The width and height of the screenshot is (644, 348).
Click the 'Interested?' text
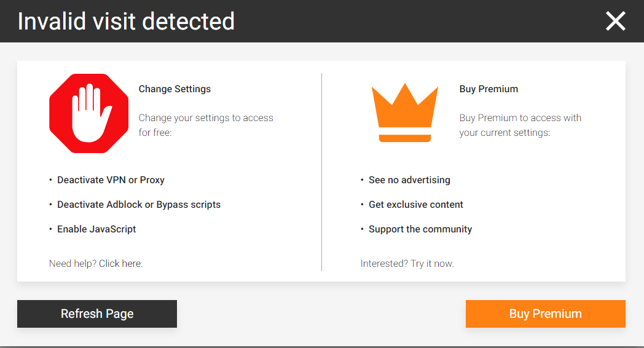click(384, 264)
